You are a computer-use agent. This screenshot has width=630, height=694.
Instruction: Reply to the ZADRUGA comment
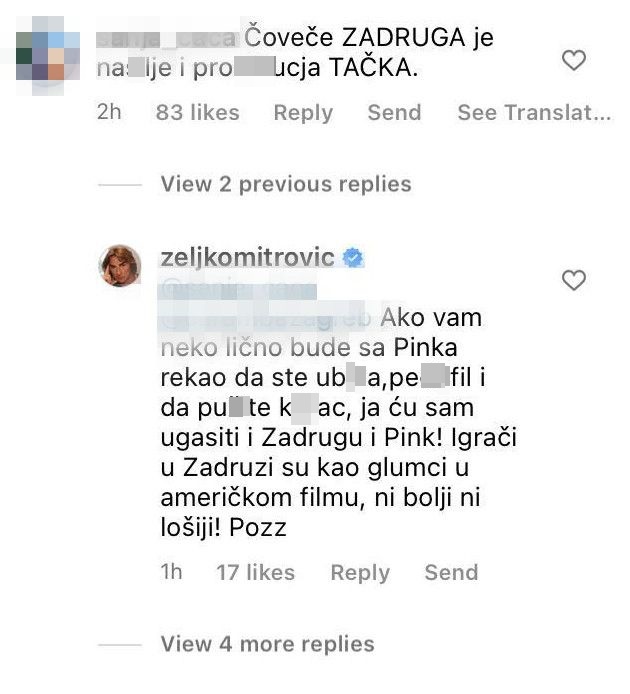[303, 112]
